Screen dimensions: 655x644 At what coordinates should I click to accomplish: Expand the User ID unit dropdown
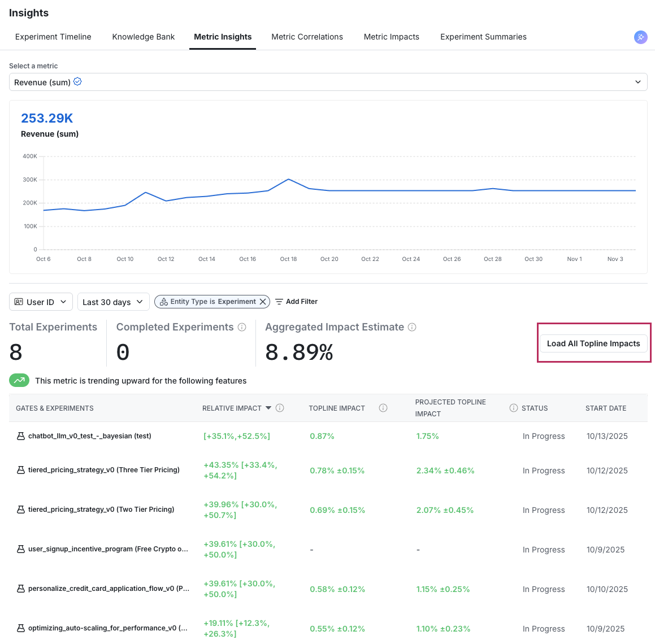pos(41,302)
